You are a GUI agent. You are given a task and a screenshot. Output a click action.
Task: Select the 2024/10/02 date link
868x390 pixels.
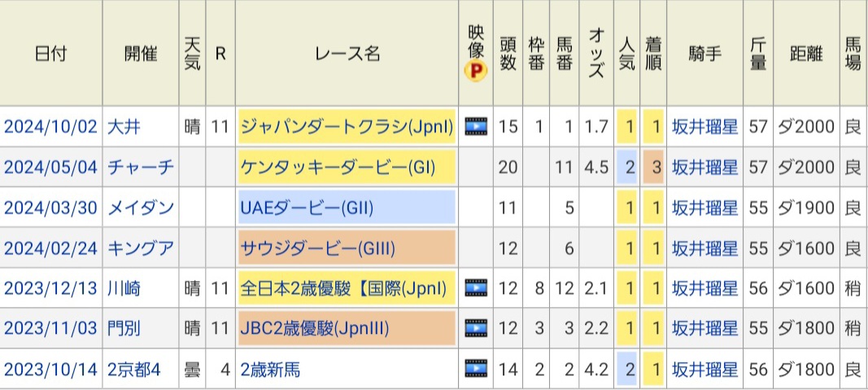(50, 127)
